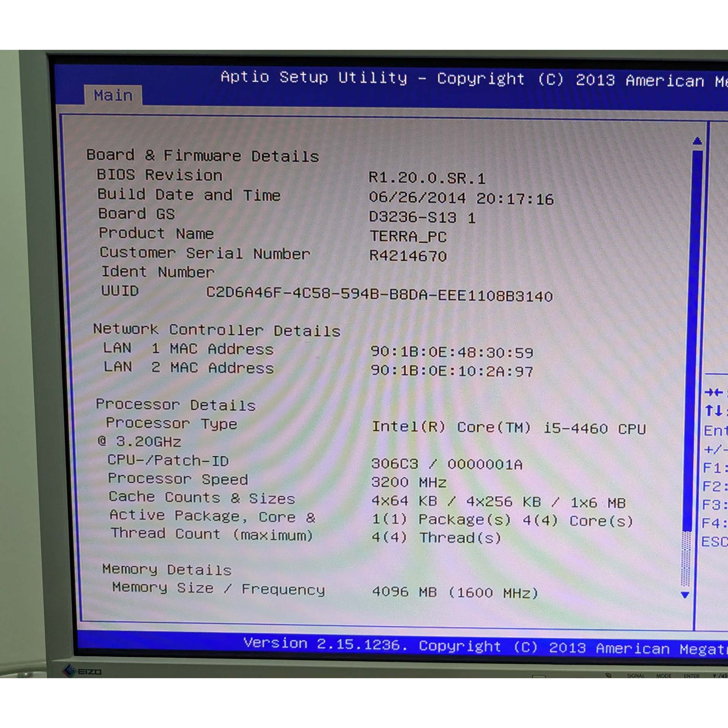
Task: Click Cache Counts & Sizes label
Action: point(202,497)
